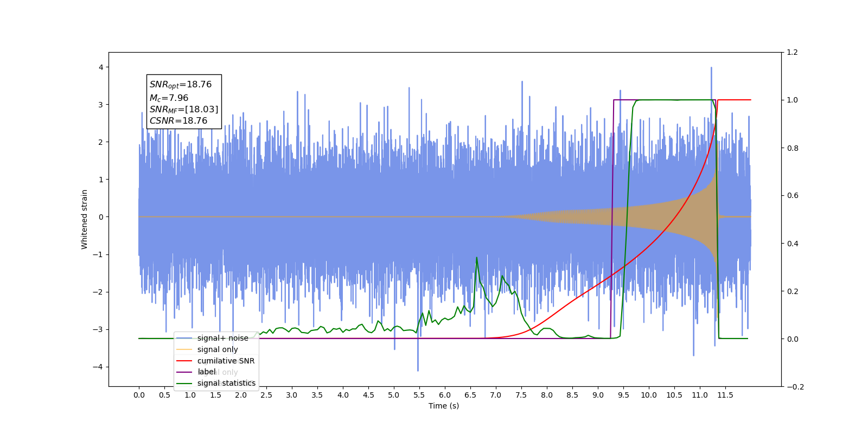Image resolution: width=868 pixels, height=434 pixels.
Task: Click the strain-axis tick label −2
Action: point(98,292)
